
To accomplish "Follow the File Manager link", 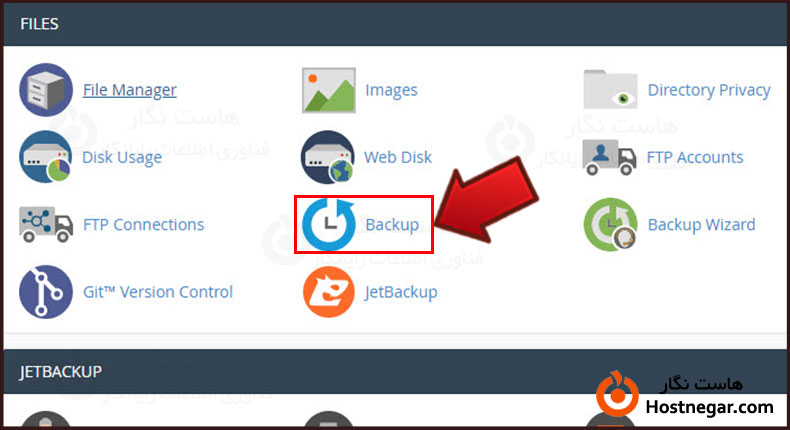I will pyautogui.click(x=129, y=90).
